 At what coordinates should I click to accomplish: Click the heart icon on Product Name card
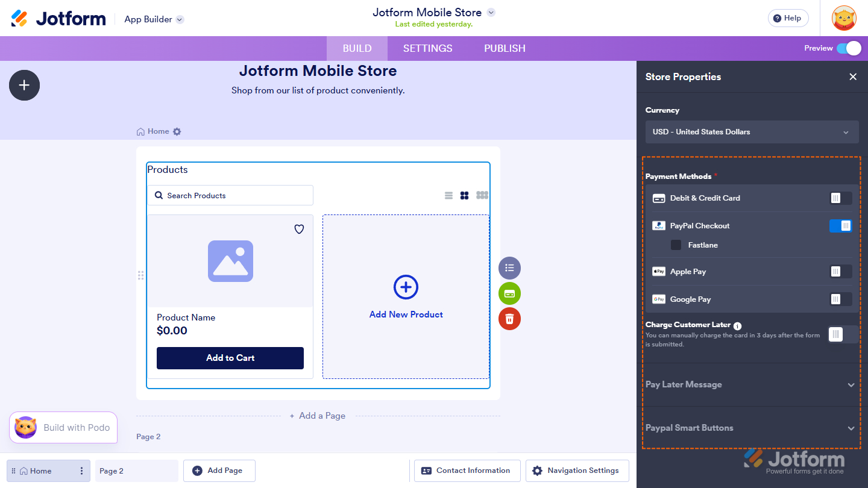298,229
